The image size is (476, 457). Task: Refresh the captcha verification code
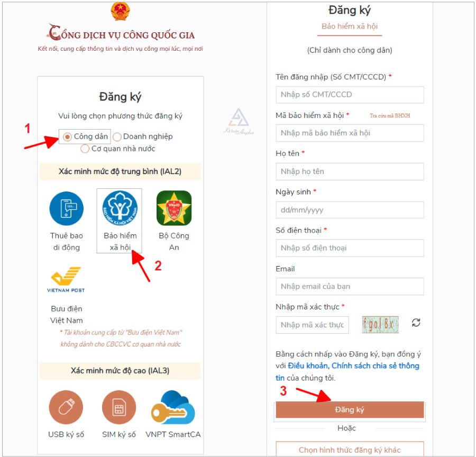[416, 323]
